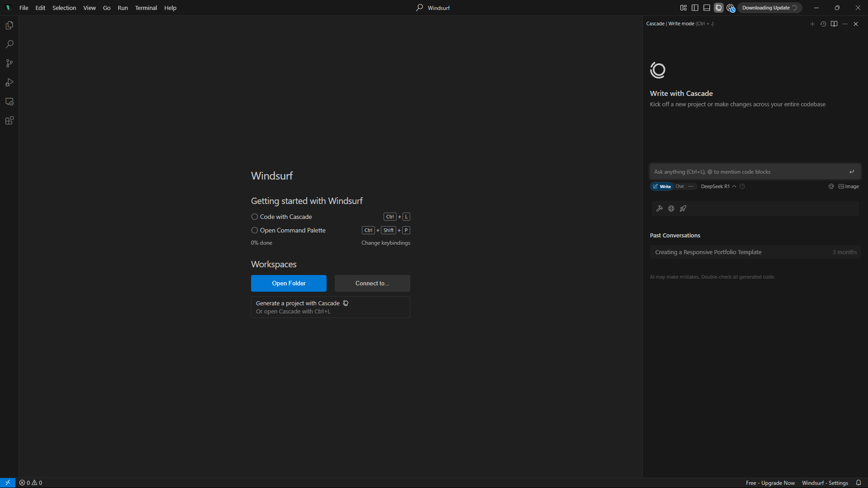The image size is (868, 488).
Task: Open the Run and Debug view
Action: pyautogui.click(x=9, y=82)
